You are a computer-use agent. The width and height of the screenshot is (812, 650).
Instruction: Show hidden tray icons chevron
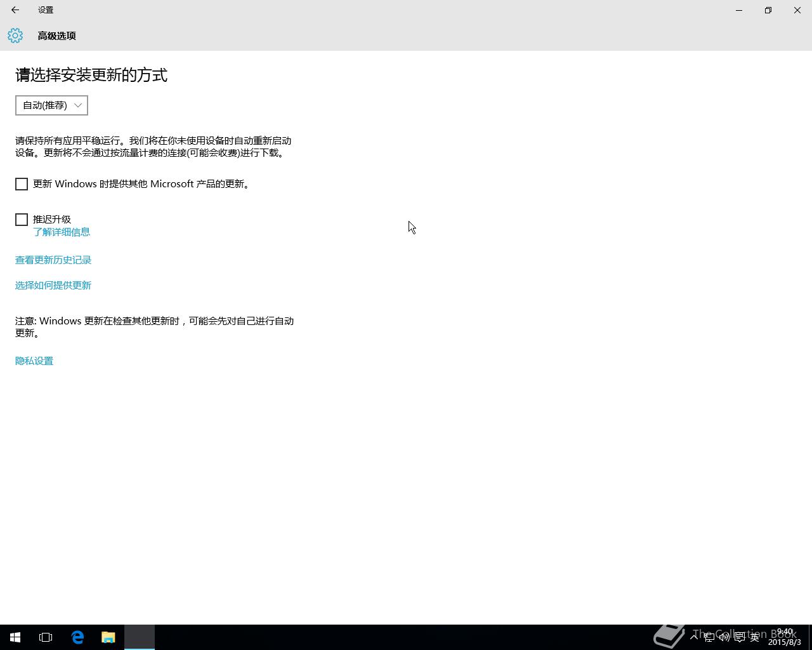click(x=694, y=637)
